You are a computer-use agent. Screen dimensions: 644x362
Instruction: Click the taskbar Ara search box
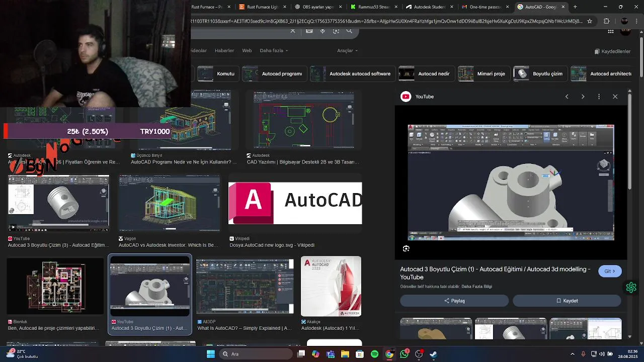coord(256,354)
